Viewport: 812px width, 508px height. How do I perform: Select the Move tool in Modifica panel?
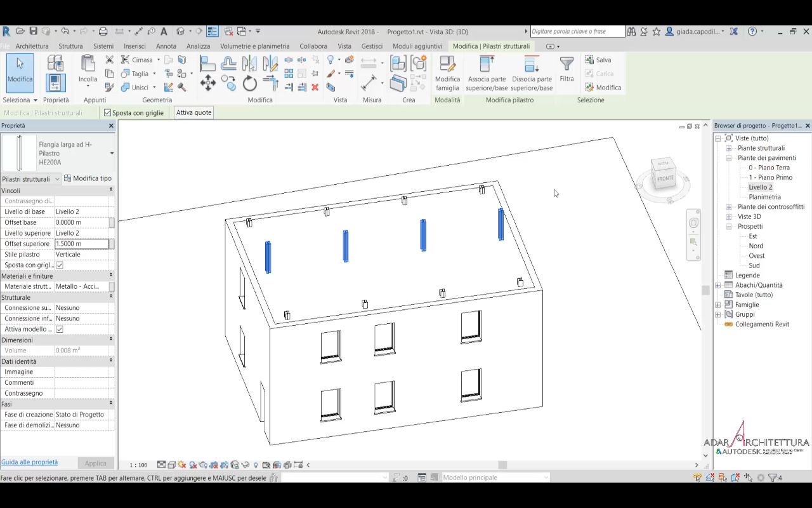pyautogui.click(x=207, y=83)
